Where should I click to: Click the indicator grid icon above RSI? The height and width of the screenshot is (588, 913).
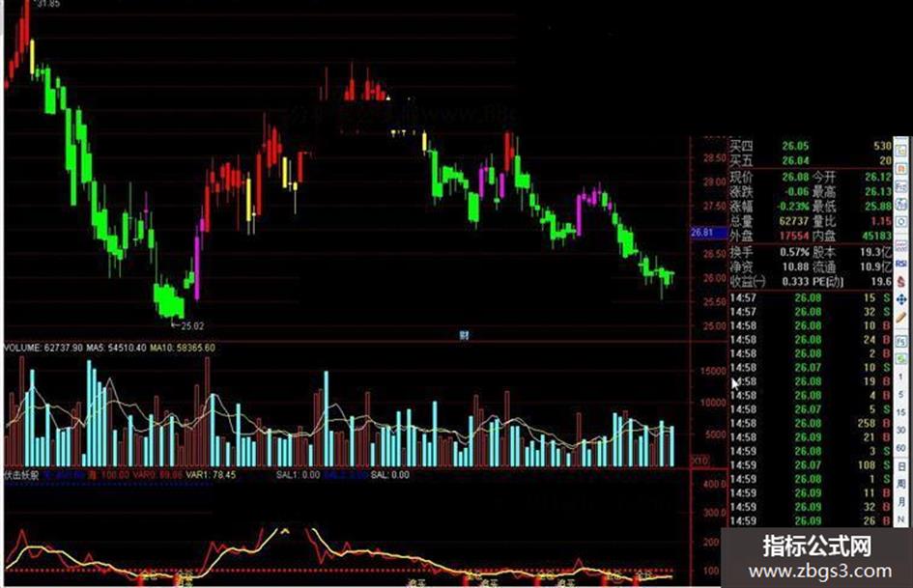901,244
